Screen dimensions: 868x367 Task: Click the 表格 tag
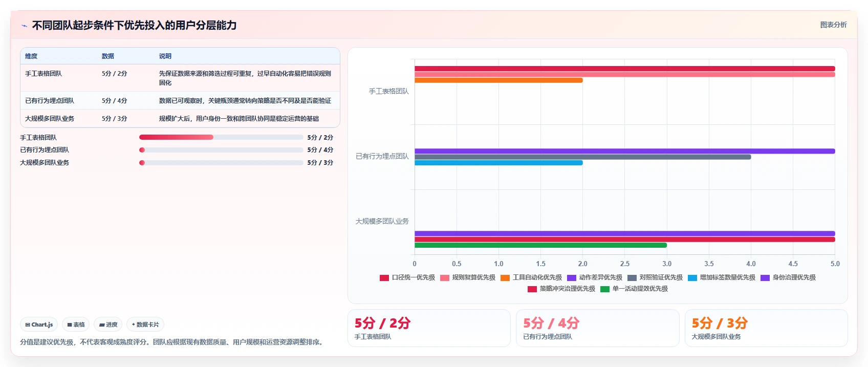pyautogui.click(x=76, y=325)
